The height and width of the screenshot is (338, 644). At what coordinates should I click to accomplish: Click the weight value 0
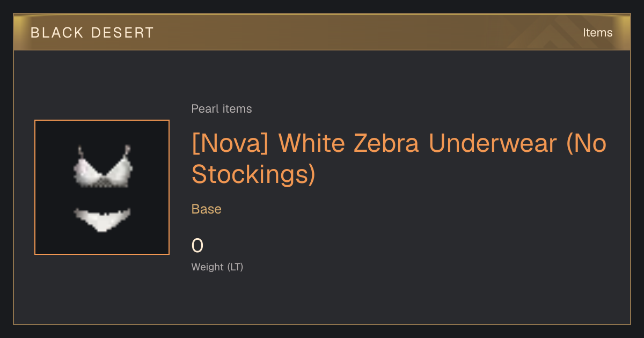click(197, 246)
